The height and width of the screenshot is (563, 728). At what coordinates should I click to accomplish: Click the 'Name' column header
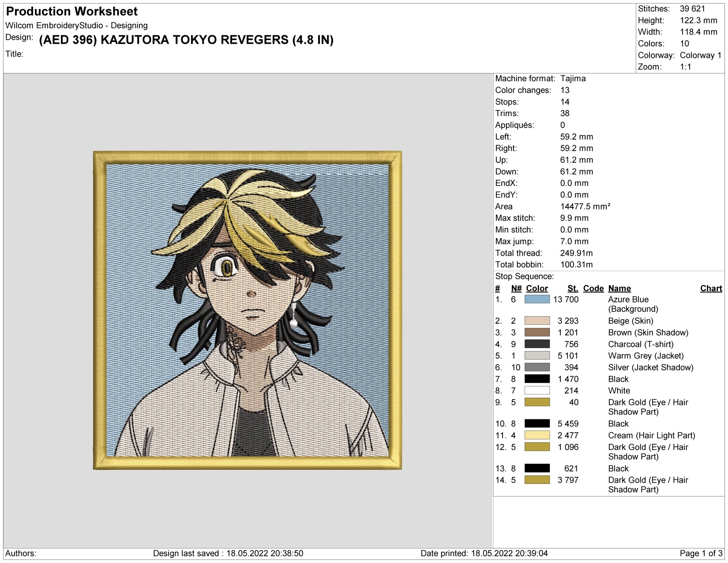pos(619,288)
